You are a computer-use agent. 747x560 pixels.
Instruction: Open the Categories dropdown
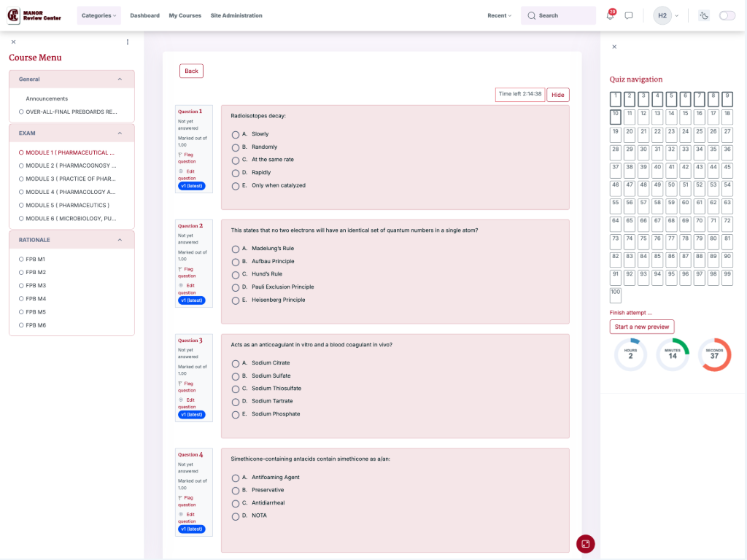pos(98,15)
